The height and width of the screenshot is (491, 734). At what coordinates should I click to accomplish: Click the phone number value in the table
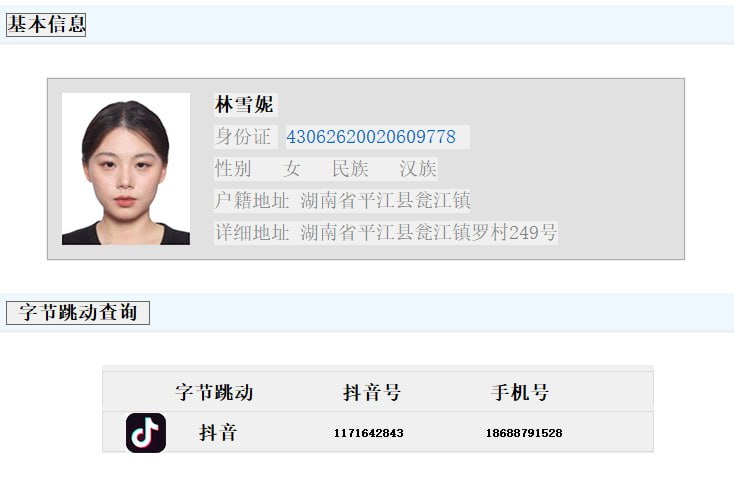[524, 433]
